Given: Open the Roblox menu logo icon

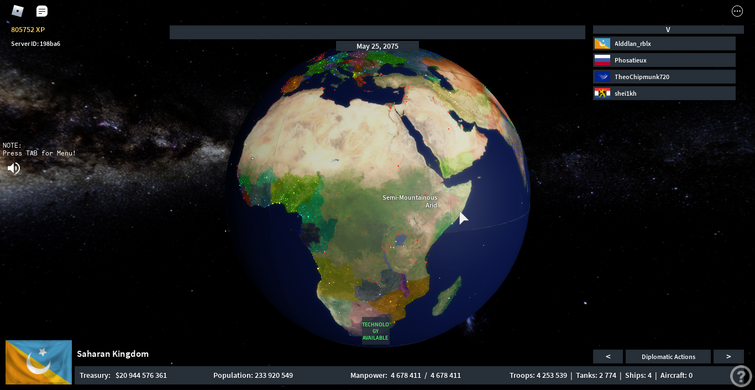Looking at the screenshot, I should [17, 11].
